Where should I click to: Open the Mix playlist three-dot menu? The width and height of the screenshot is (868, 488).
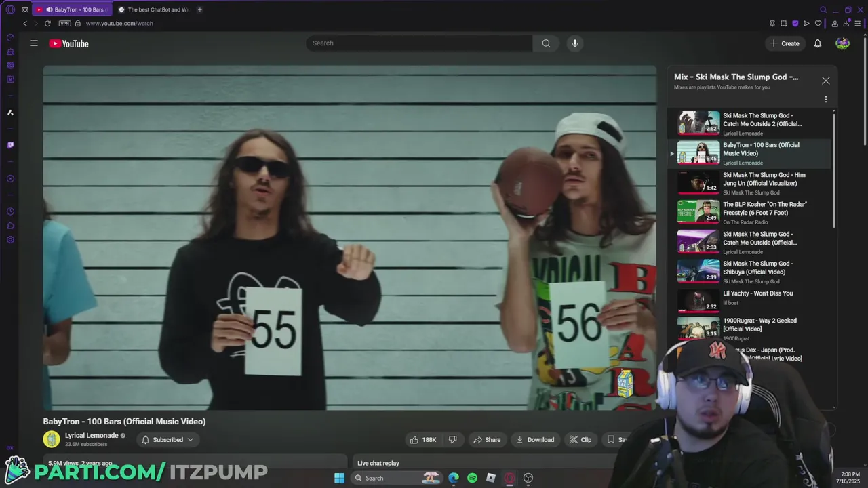825,100
